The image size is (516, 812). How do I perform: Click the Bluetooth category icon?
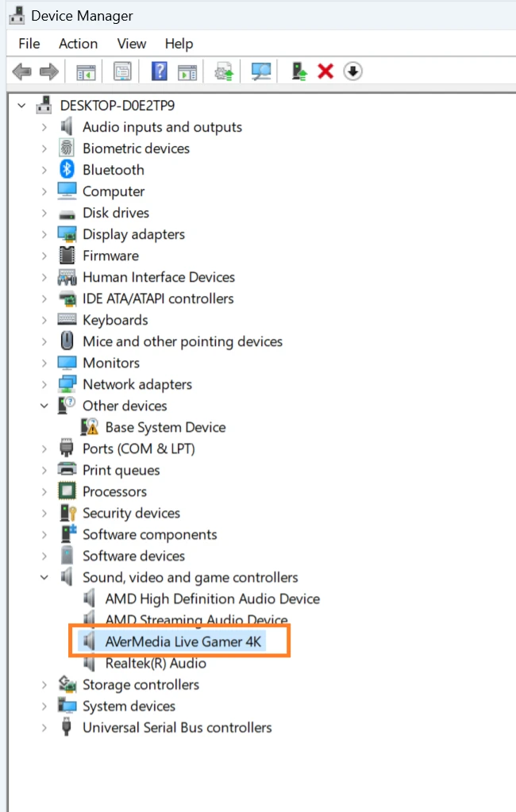[x=67, y=170]
